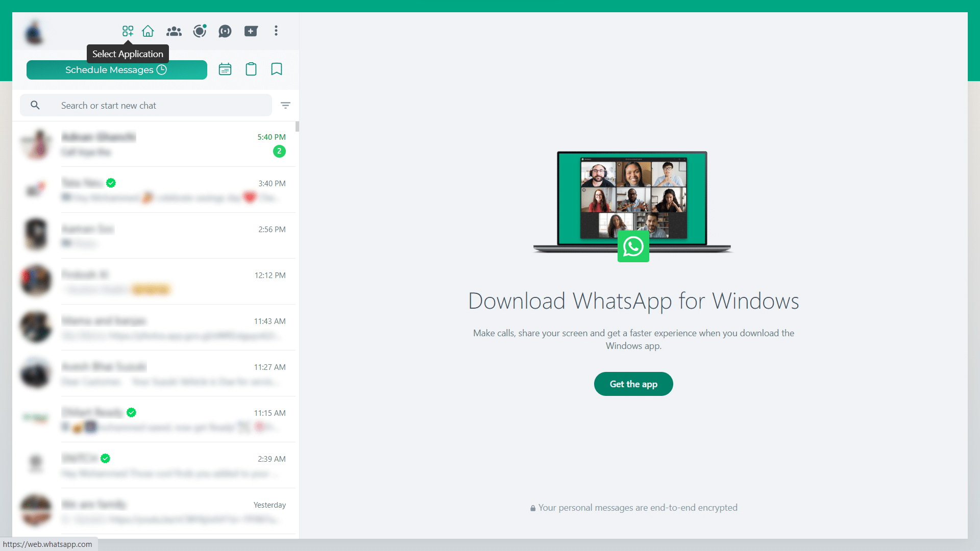Screen dimensions: 980x551
Task: Toggle the unread chats filter icon
Action: coord(286,105)
